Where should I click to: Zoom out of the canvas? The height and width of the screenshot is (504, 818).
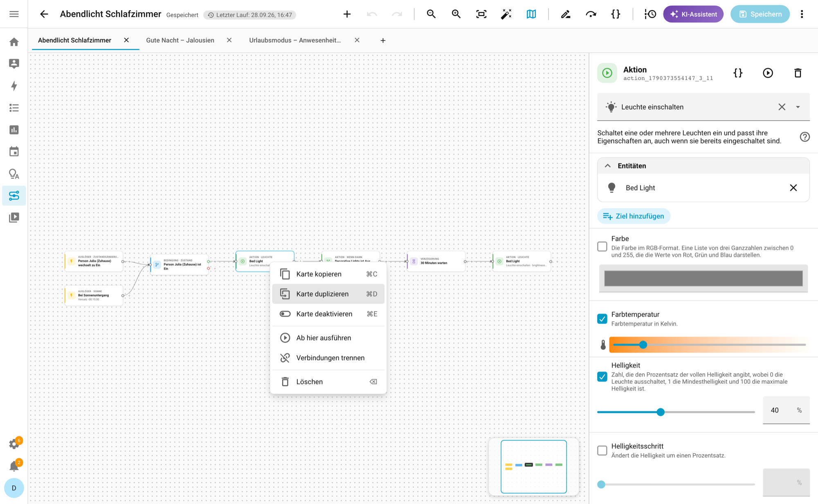coord(431,14)
